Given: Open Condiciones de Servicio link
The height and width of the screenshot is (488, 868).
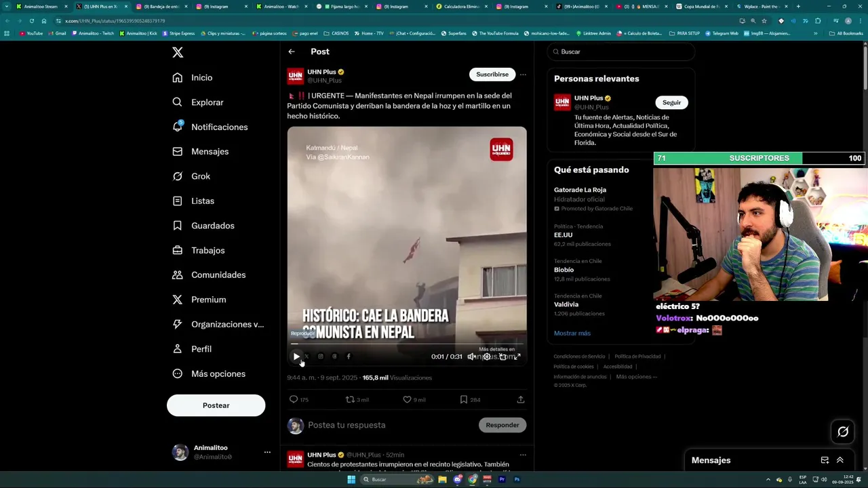Looking at the screenshot, I should click(579, 357).
